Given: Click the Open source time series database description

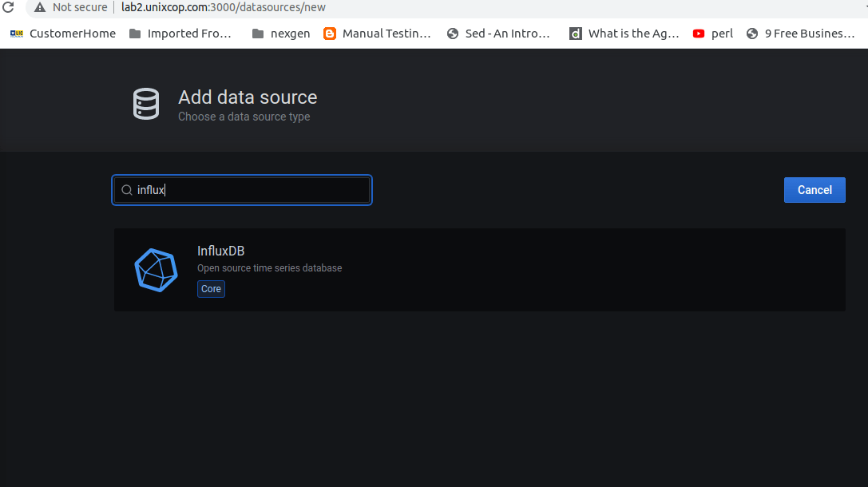Looking at the screenshot, I should 270,268.
